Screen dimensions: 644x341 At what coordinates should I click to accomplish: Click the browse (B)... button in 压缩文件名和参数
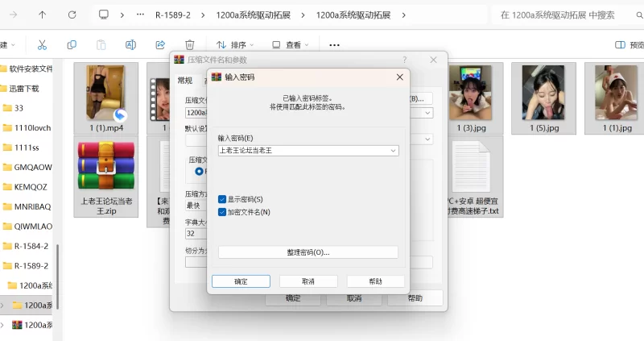(421, 98)
